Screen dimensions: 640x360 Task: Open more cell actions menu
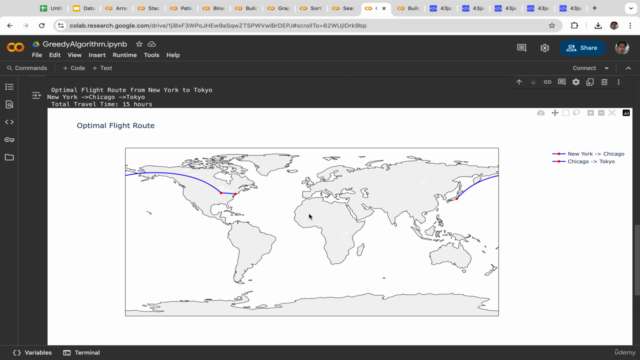[618, 82]
